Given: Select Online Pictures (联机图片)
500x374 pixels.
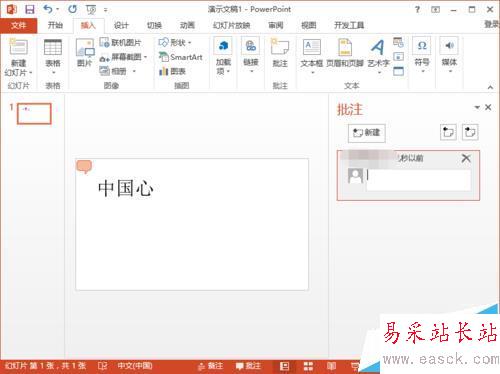Looking at the screenshot, I should click(x=121, y=43).
